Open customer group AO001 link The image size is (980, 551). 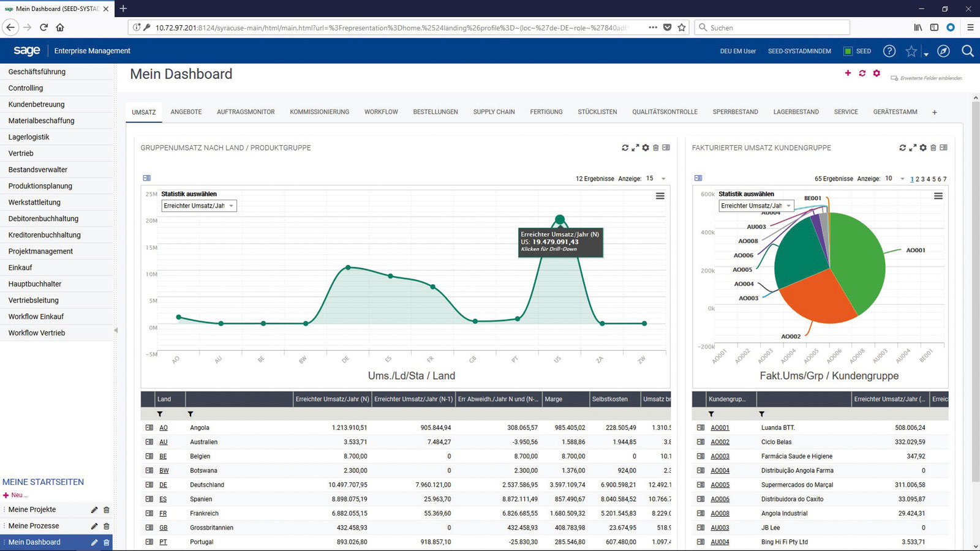[720, 428]
